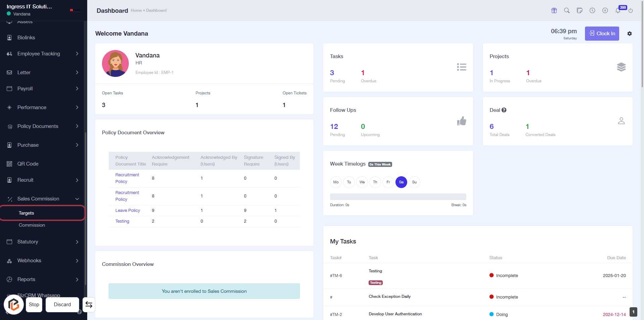Open the search magnifier icon

click(x=567, y=10)
